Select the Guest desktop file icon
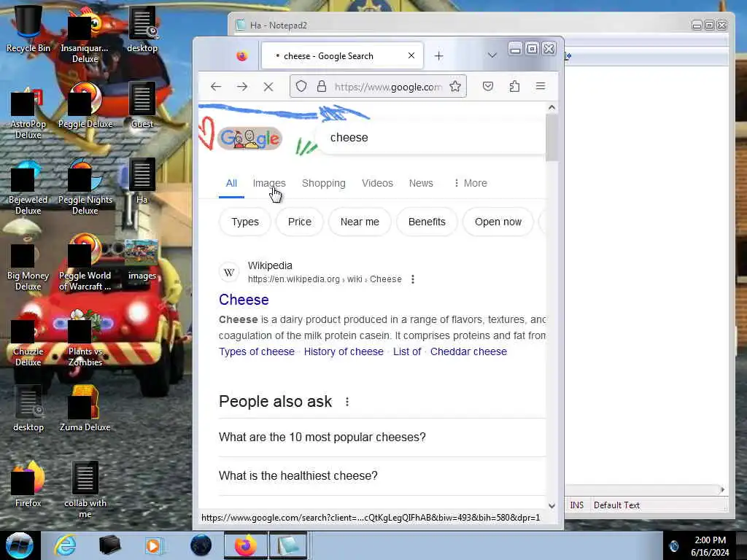This screenshot has width=747, height=560. [142, 106]
